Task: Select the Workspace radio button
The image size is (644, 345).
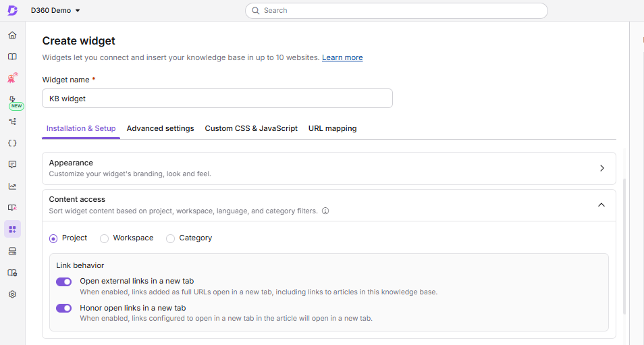Action: coord(105,238)
